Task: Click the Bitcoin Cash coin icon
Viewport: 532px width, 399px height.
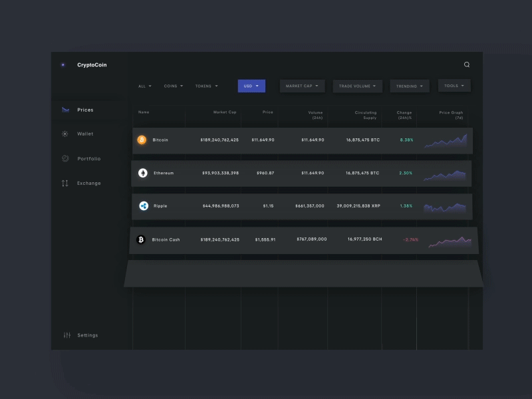Action: 141,239
